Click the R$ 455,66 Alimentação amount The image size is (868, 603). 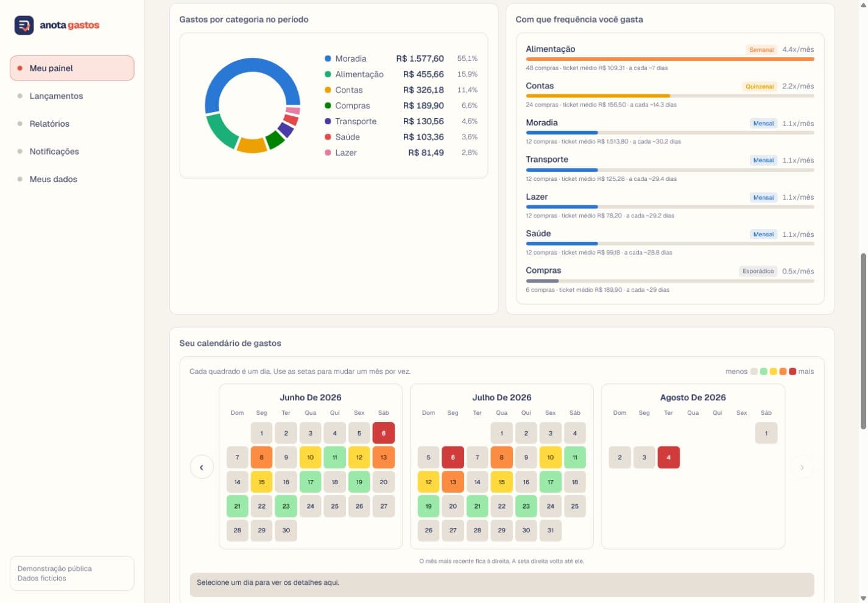[x=423, y=74]
